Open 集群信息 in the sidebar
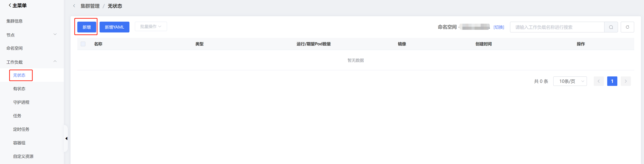This screenshot has height=164, width=644. click(x=15, y=21)
